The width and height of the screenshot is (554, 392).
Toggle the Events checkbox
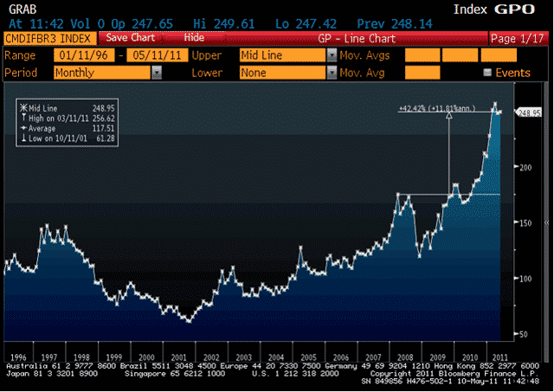tap(486, 73)
